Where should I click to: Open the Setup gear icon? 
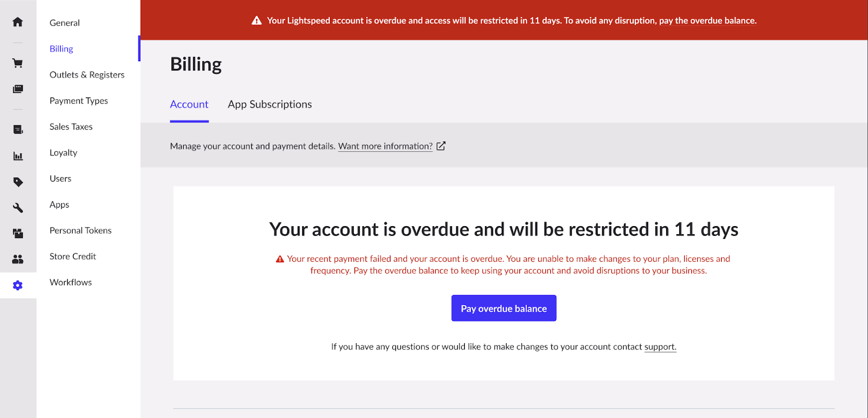18,285
